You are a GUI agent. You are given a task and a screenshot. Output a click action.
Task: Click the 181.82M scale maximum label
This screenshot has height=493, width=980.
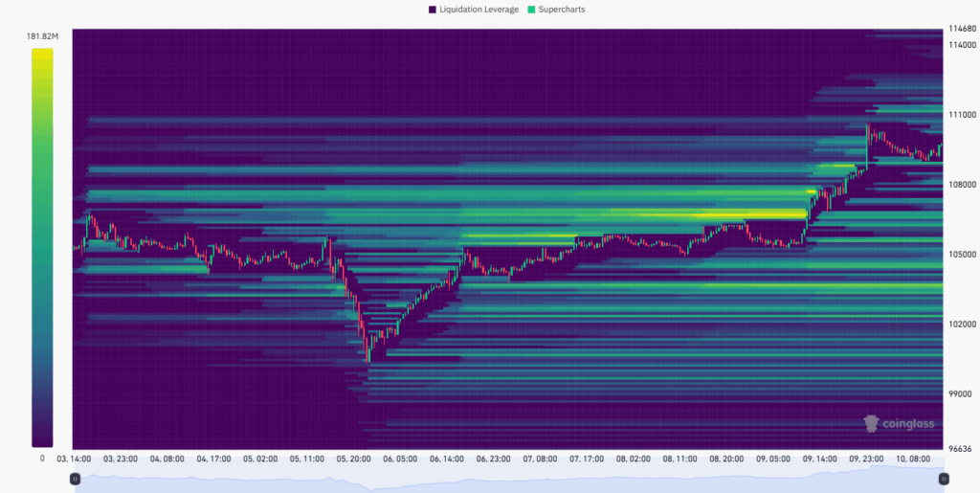(42, 37)
